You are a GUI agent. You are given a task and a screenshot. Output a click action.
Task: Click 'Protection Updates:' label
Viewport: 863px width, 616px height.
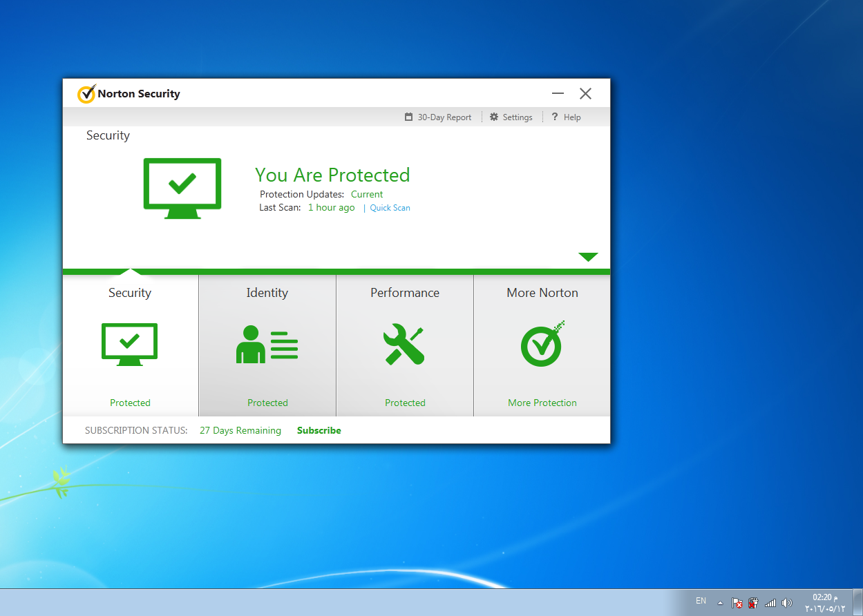302,194
